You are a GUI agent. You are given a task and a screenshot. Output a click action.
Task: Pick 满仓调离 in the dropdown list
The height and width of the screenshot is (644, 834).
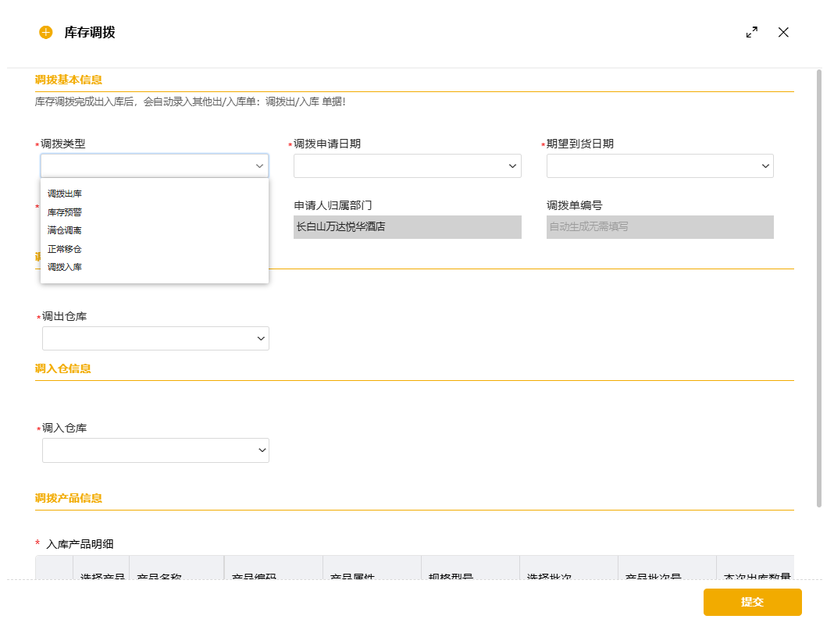coord(65,230)
